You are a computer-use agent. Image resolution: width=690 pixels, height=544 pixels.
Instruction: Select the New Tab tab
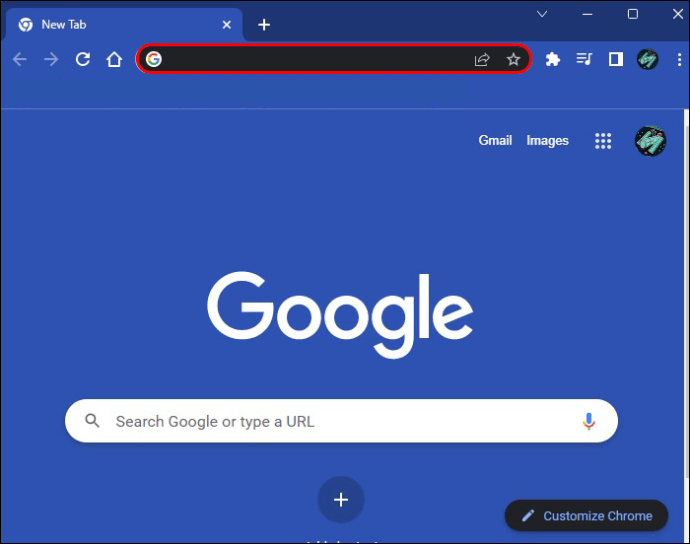(124, 25)
